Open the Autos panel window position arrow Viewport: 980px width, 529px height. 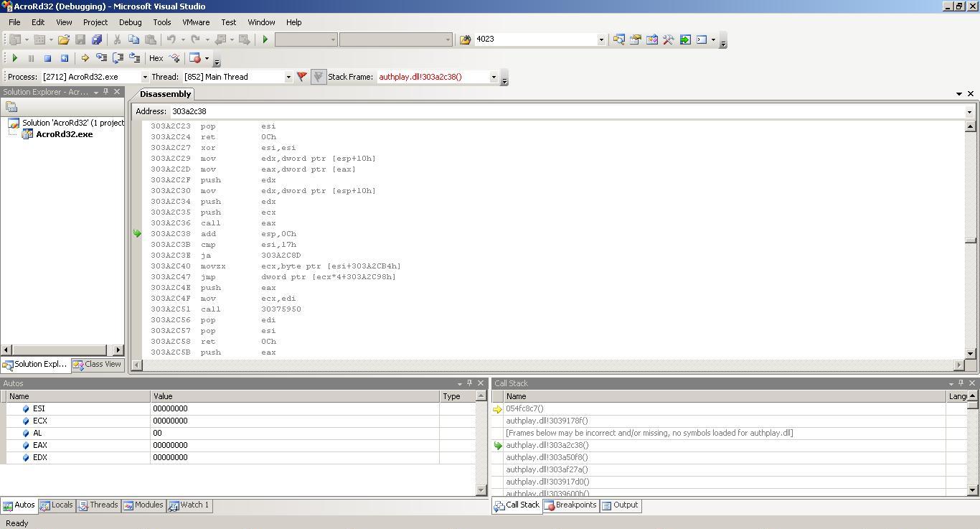pyautogui.click(x=460, y=383)
